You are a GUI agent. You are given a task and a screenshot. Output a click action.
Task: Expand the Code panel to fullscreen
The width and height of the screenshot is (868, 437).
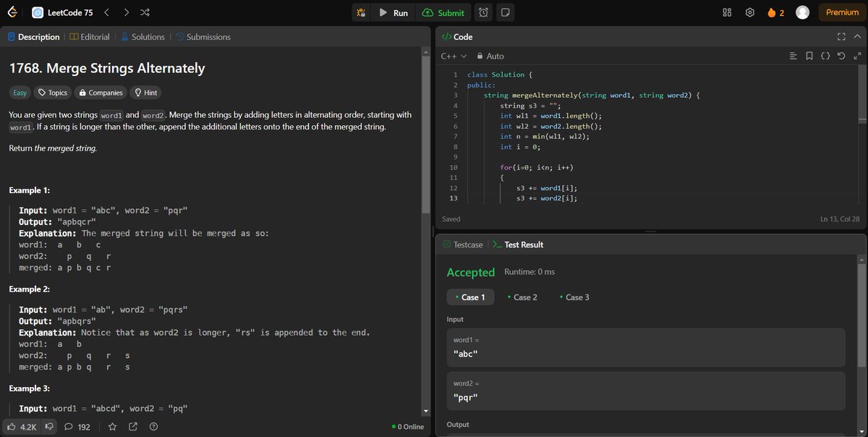[x=841, y=36]
